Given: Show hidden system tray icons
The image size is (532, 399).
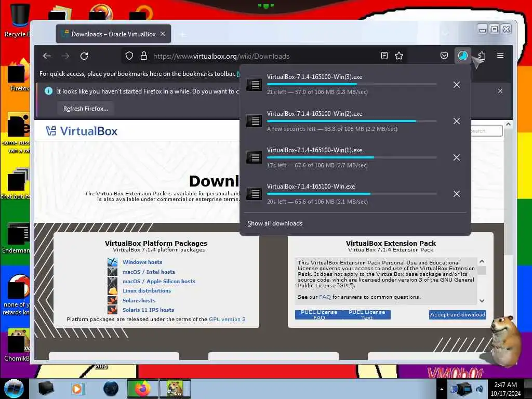Looking at the screenshot, I should point(442,389).
